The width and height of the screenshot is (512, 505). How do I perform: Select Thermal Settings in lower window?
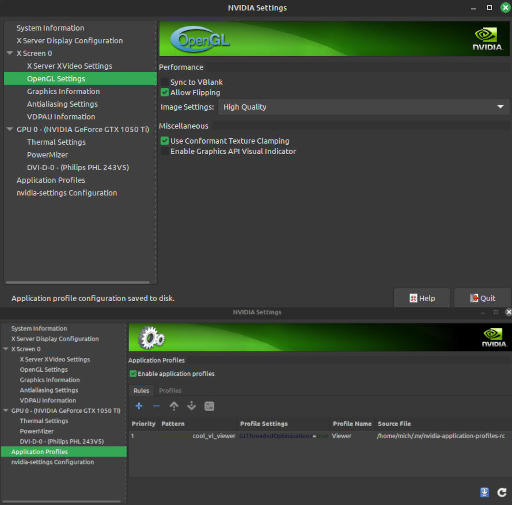44,421
